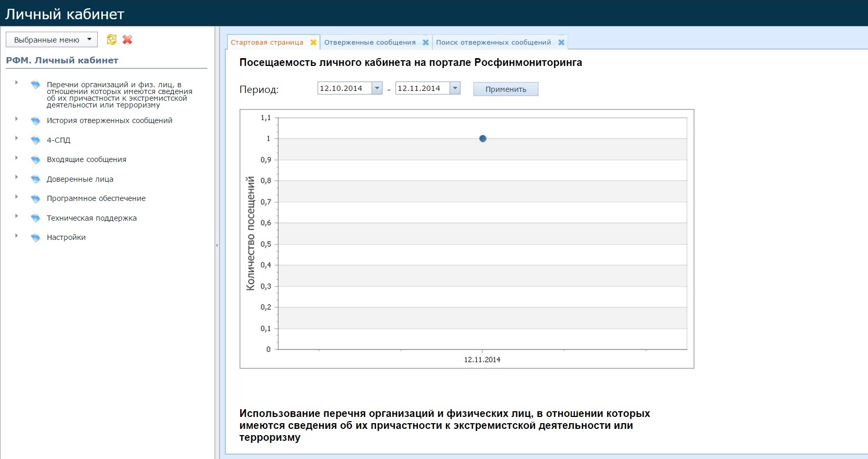Image resolution: width=868 pixels, height=459 pixels.
Task: Click the refresh menu icon
Action: click(x=111, y=39)
